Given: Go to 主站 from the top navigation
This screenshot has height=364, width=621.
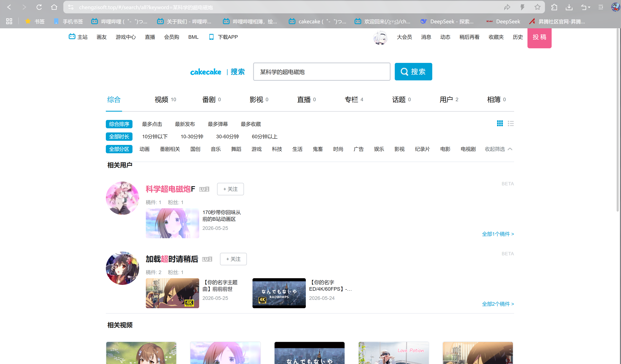Looking at the screenshot, I should 78,37.
